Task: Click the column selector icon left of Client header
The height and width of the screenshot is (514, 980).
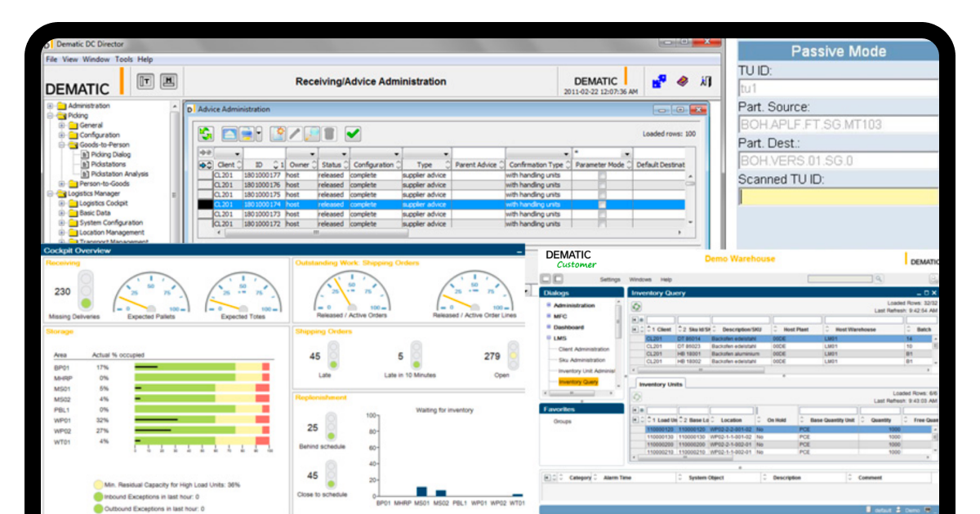Action: (x=206, y=165)
